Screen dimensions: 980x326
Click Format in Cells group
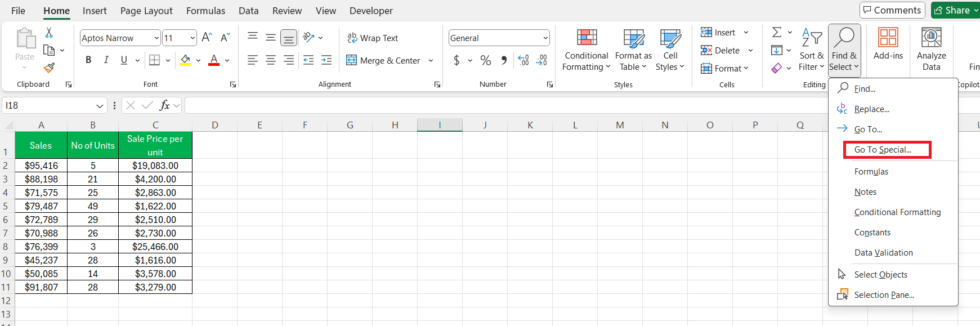coord(724,68)
